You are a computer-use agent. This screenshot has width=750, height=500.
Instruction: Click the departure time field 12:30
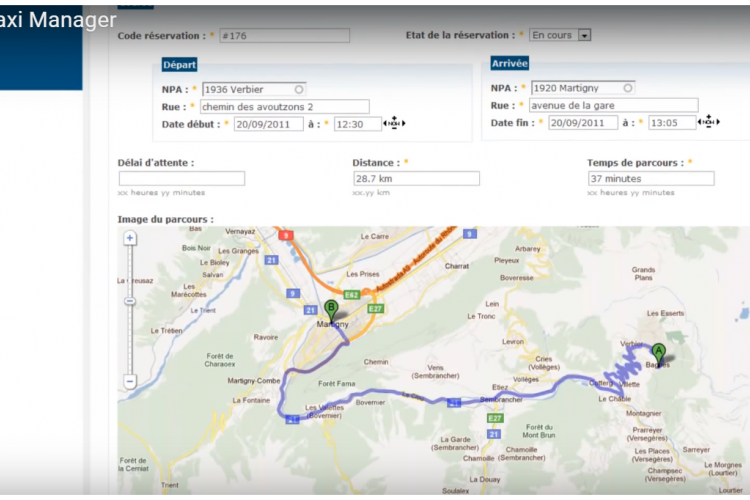(x=357, y=124)
